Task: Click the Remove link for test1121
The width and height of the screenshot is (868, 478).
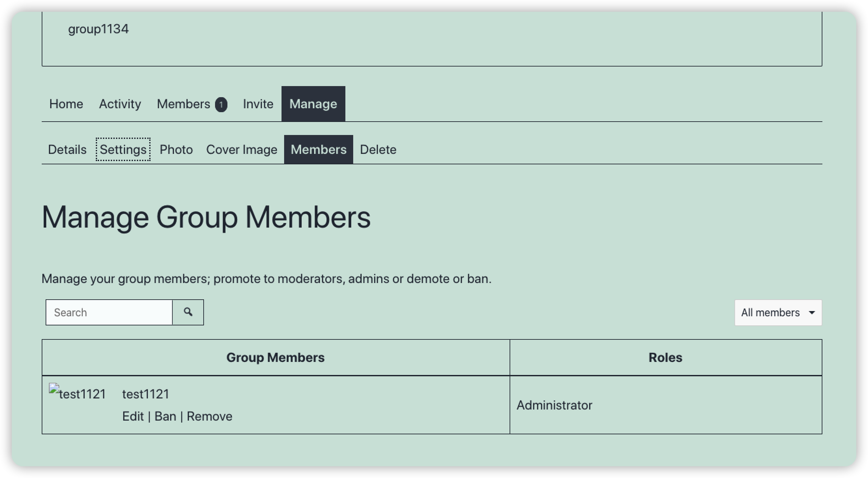Action: pyautogui.click(x=210, y=416)
